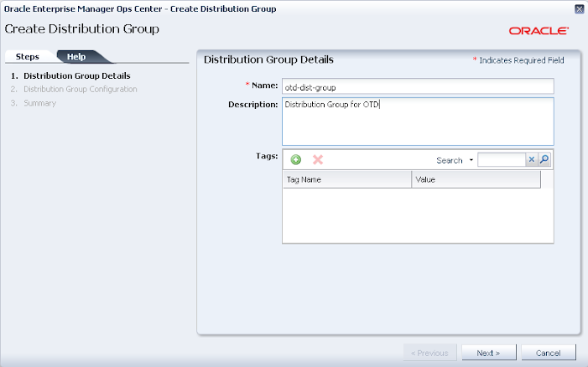
Task: Click the Search label in tags toolbar
Action: [450, 160]
